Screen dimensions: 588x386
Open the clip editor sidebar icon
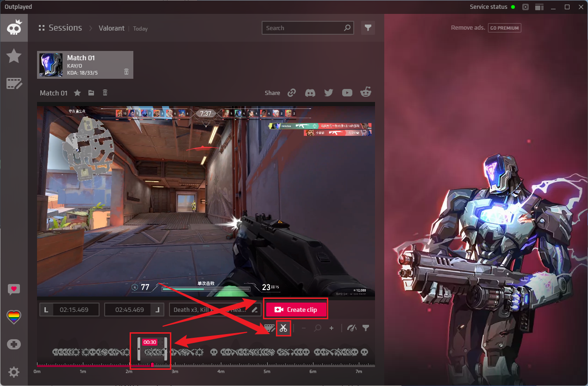[14, 84]
